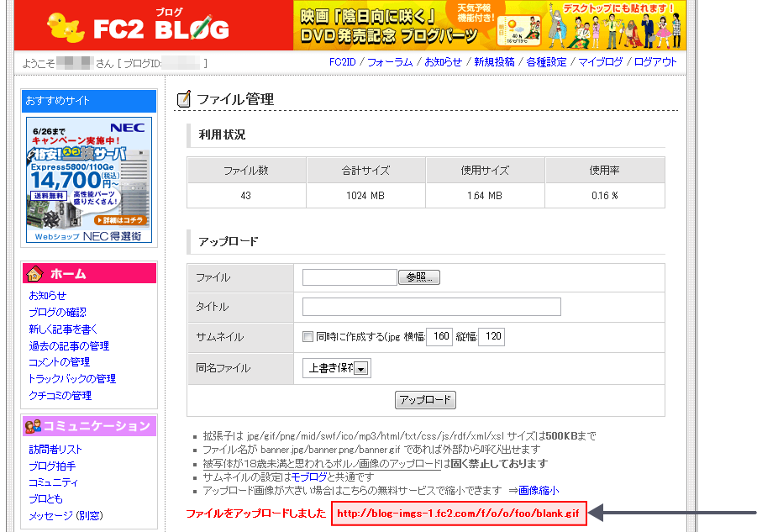The width and height of the screenshot is (757, 532).
Task: Click the home house icon in sidebar
Action: pyautogui.click(x=34, y=274)
